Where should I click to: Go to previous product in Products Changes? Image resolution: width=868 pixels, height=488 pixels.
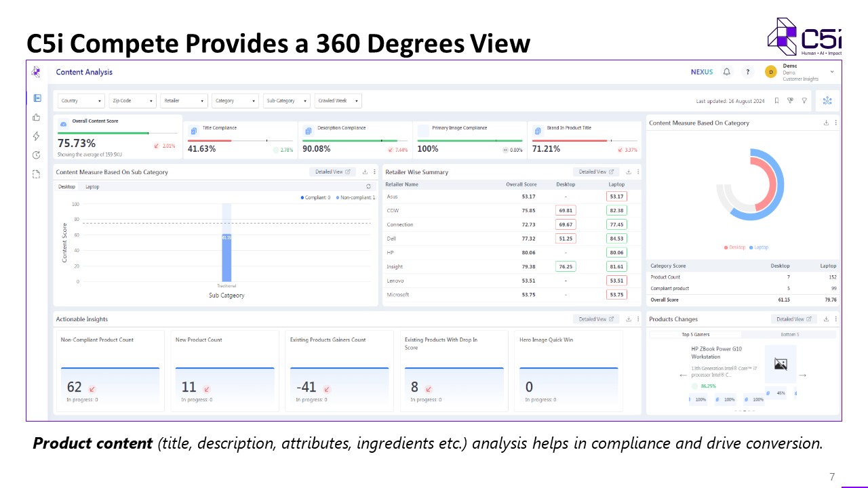[684, 375]
